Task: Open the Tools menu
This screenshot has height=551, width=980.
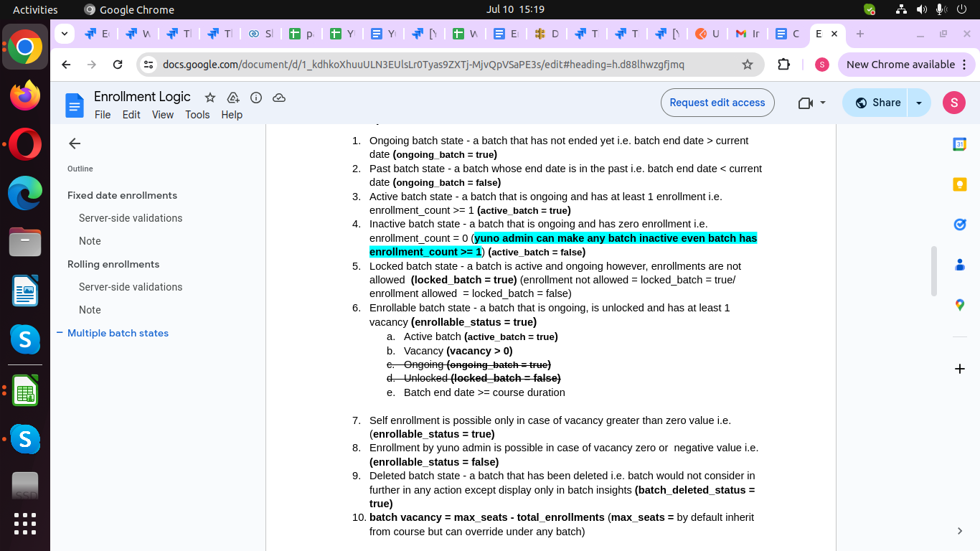Action: pos(197,115)
